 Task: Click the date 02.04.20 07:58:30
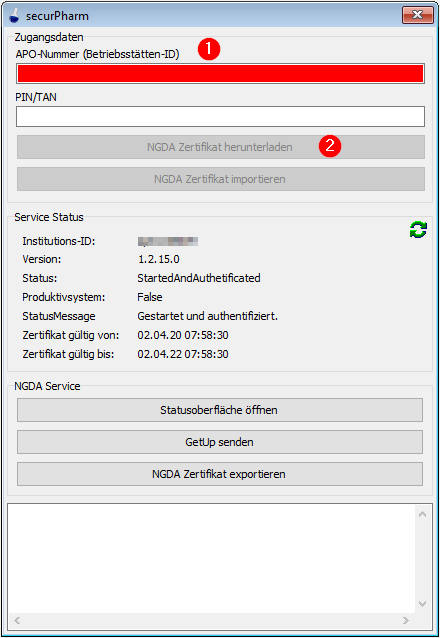[183, 335]
